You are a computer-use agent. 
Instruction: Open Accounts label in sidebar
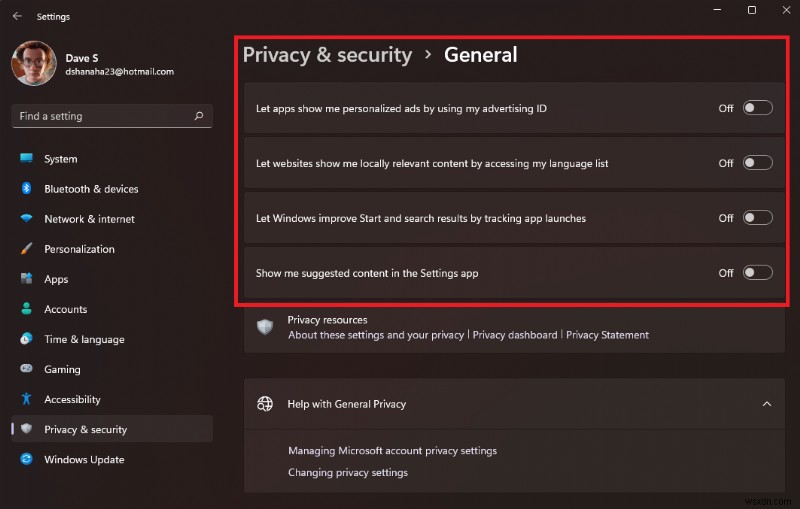(x=65, y=309)
